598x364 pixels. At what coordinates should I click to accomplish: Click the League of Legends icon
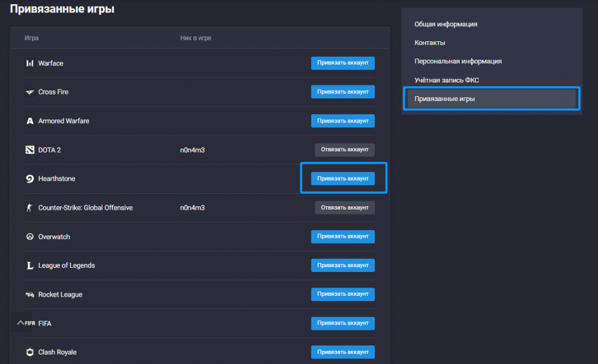(30, 265)
